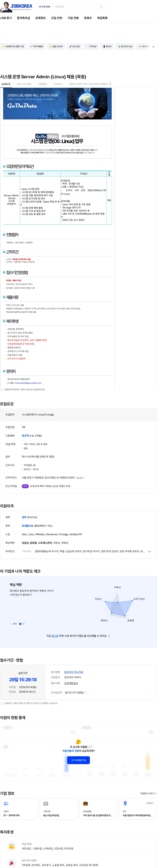Switch to the 접수기간·방법 tab
157x868 pixels.
point(24,84)
